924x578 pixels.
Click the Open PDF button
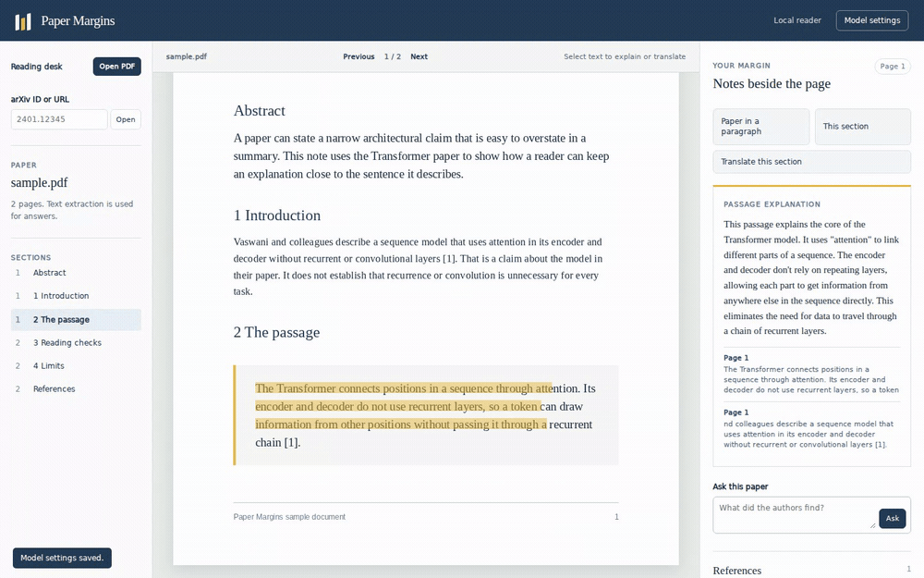coord(116,66)
